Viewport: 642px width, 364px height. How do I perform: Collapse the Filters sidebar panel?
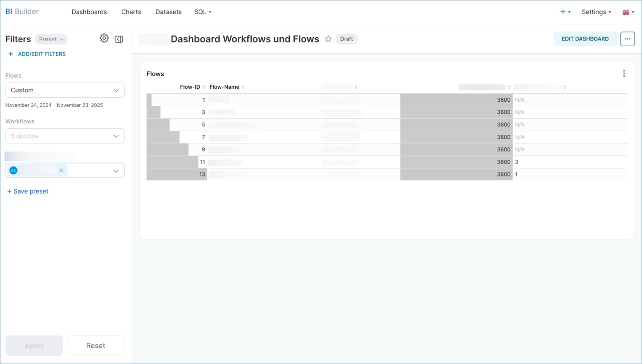point(119,39)
